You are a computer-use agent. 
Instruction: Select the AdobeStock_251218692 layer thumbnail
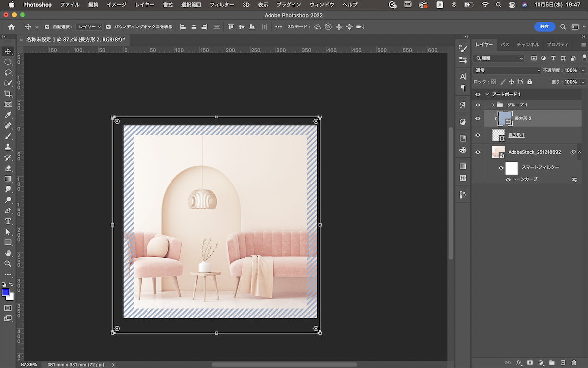coord(498,152)
